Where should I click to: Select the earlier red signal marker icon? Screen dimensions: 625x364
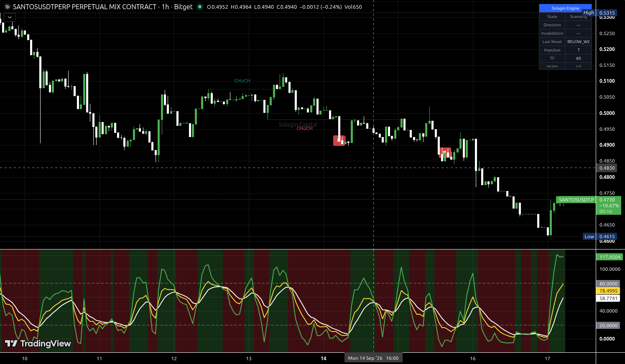(339, 140)
